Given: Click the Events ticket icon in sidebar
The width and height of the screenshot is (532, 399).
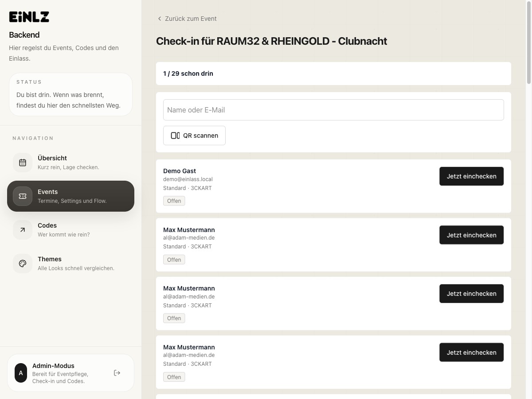Looking at the screenshot, I should pyautogui.click(x=23, y=196).
